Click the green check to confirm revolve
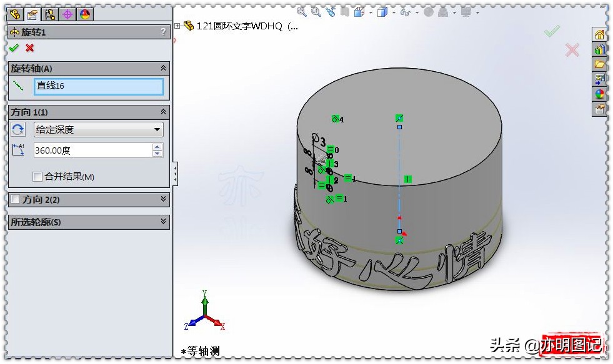The width and height of the screenshot is (613, 364). click(14, 47)
